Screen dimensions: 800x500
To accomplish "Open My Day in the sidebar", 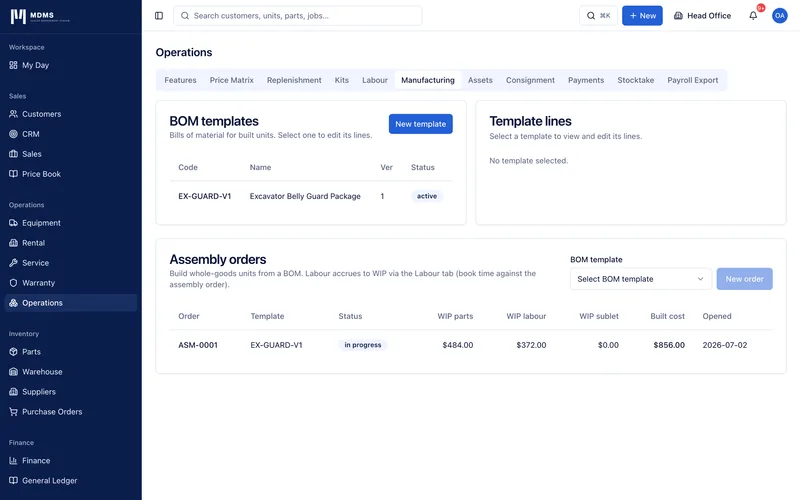I will [x=70, y=65].
